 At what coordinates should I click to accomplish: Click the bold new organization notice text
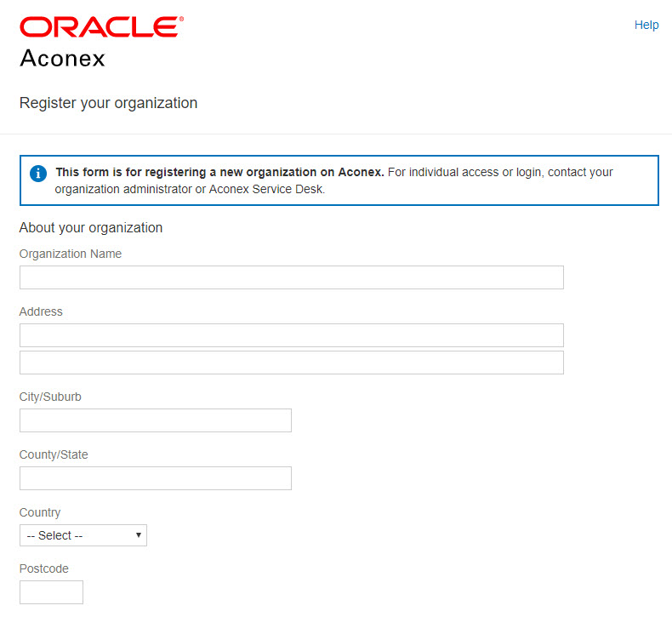point(219,172)
